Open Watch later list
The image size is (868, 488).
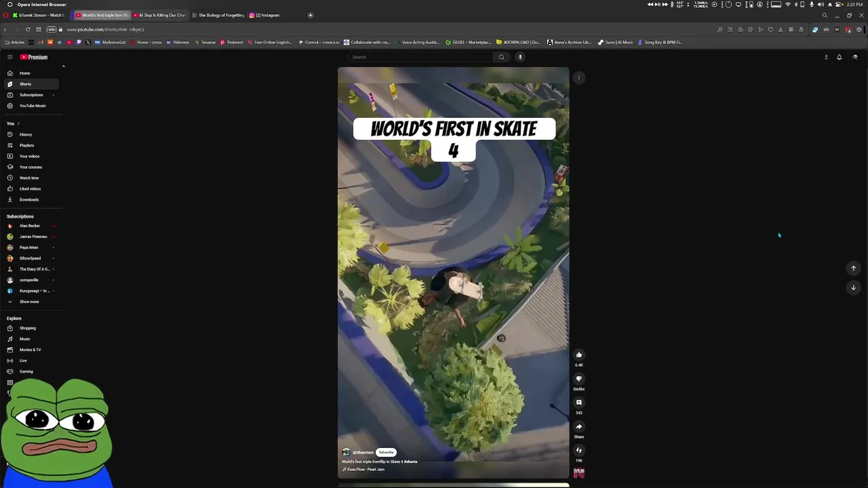(x=31, y=178)
